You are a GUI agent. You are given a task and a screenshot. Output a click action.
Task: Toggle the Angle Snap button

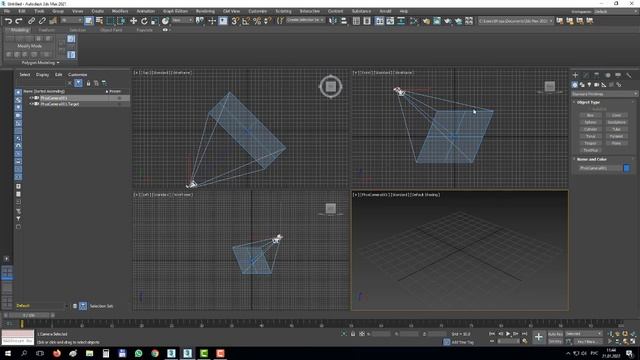tap(246, 21)
